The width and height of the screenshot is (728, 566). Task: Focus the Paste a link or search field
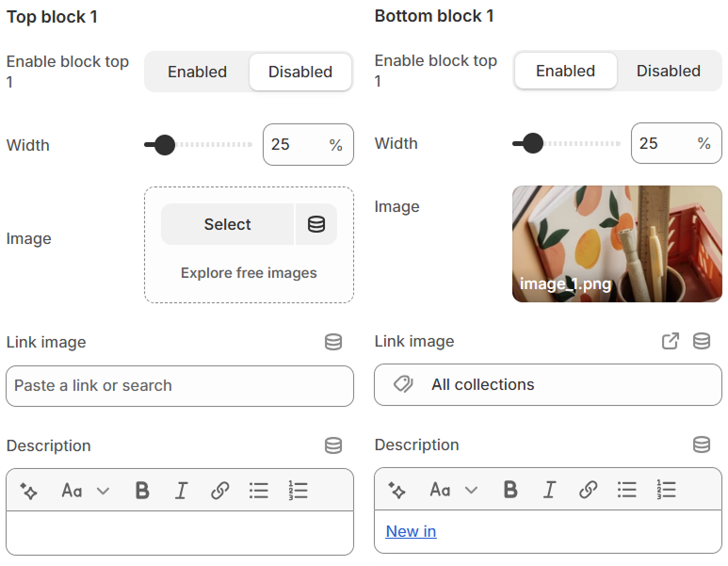pos(180,386)
